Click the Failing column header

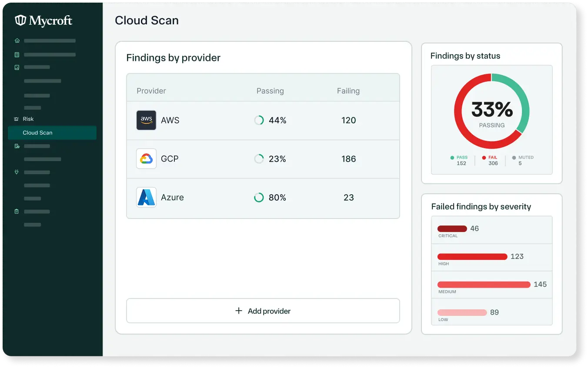click(x=348, y=91)
